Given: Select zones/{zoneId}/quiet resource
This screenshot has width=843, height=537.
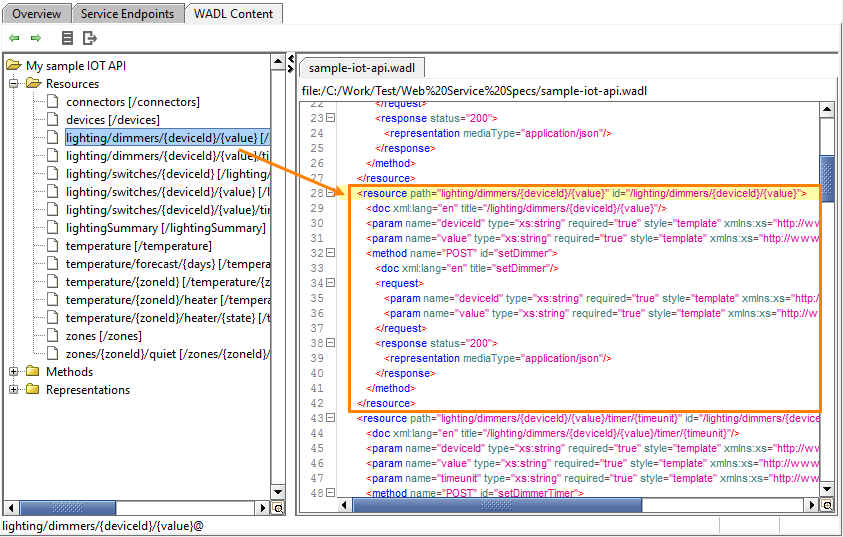Looking at the screenshot, I should 167,354.
